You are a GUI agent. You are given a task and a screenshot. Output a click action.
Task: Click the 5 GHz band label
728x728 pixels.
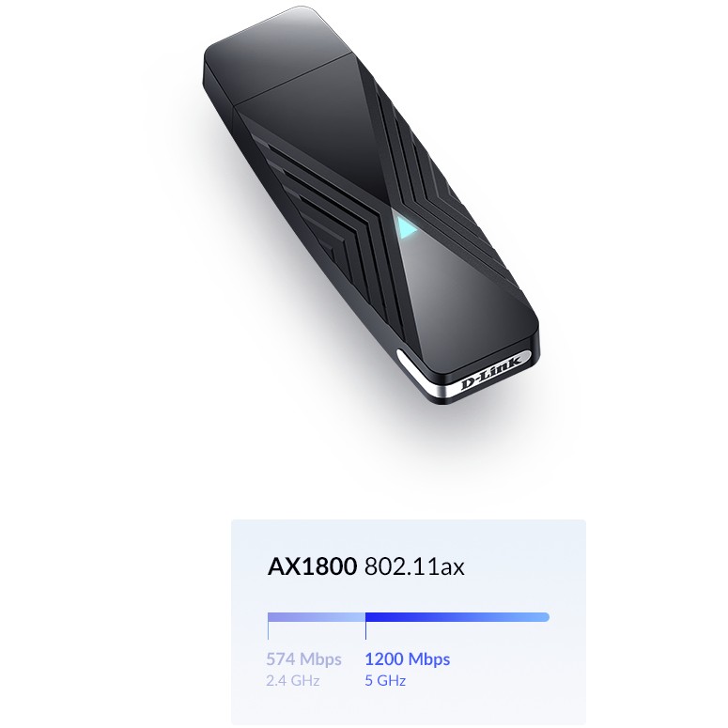point(385,680)
